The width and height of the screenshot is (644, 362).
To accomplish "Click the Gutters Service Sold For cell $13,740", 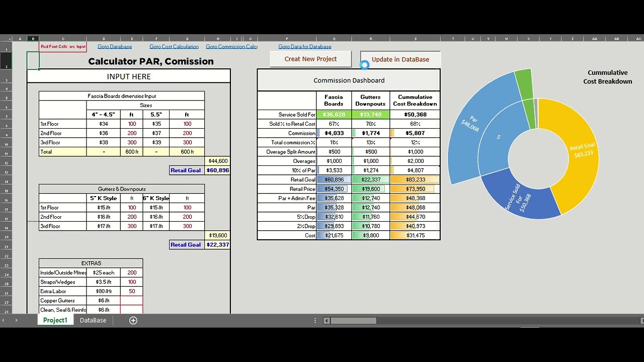I will (x=371, y=115).
